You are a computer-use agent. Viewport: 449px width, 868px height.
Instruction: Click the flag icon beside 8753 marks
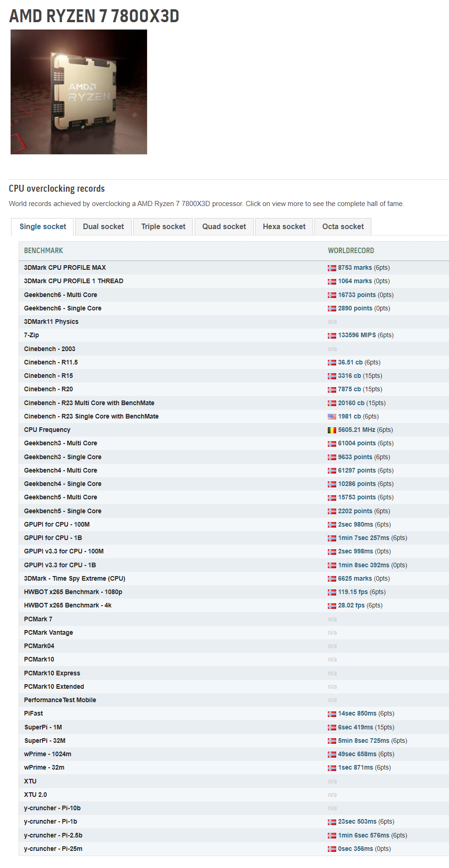click(332, 268)
